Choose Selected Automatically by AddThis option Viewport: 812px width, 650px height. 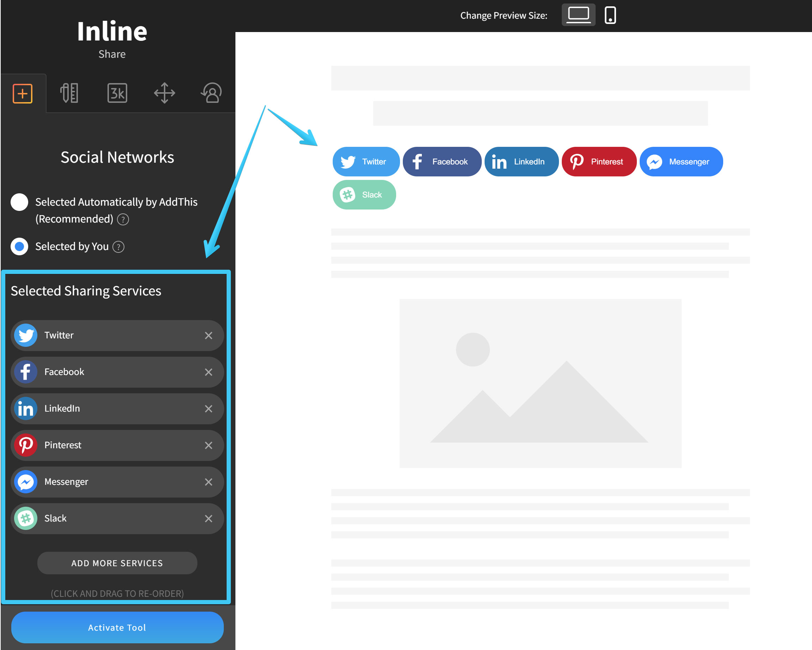tap(20, 202)
